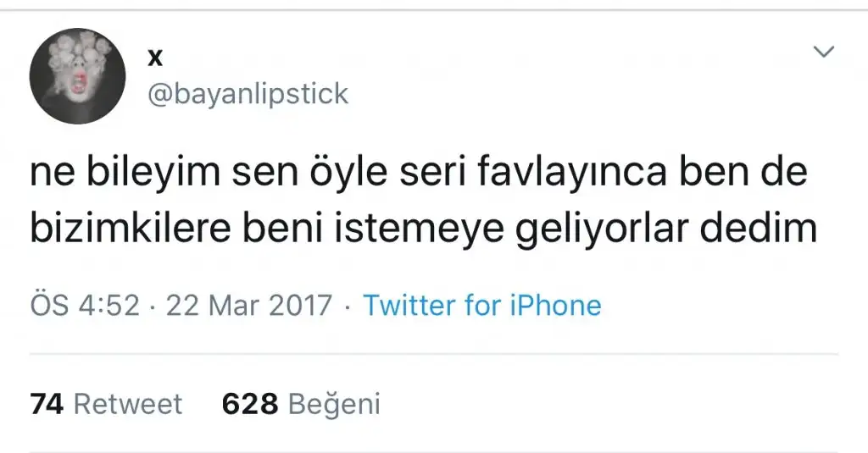This screenshot has width=868, height=453.
Task: Click the word "Mar" in the date
Action: coord(242,305)
